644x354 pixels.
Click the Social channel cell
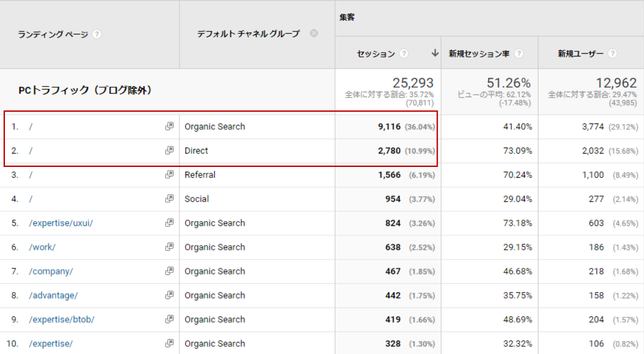[197, 199]
